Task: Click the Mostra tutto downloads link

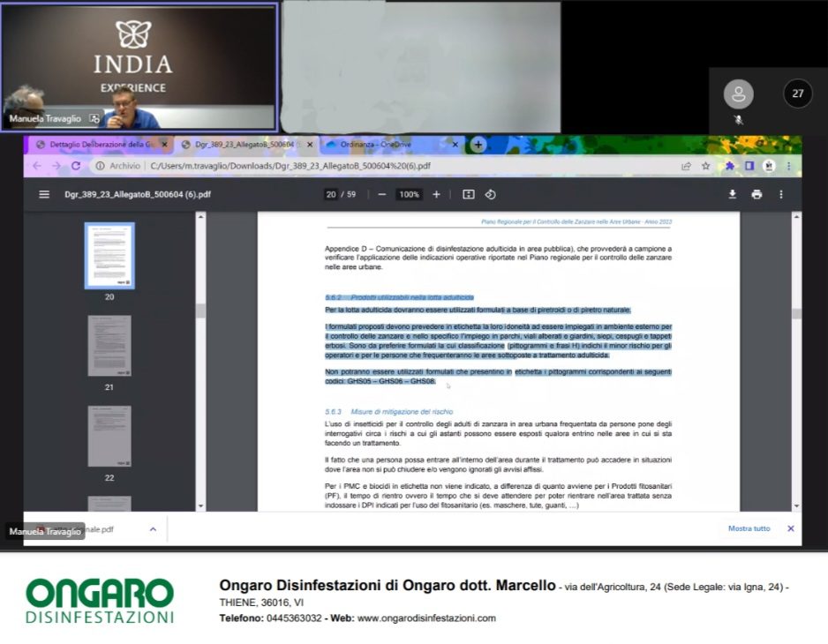Action: [749, 529]
